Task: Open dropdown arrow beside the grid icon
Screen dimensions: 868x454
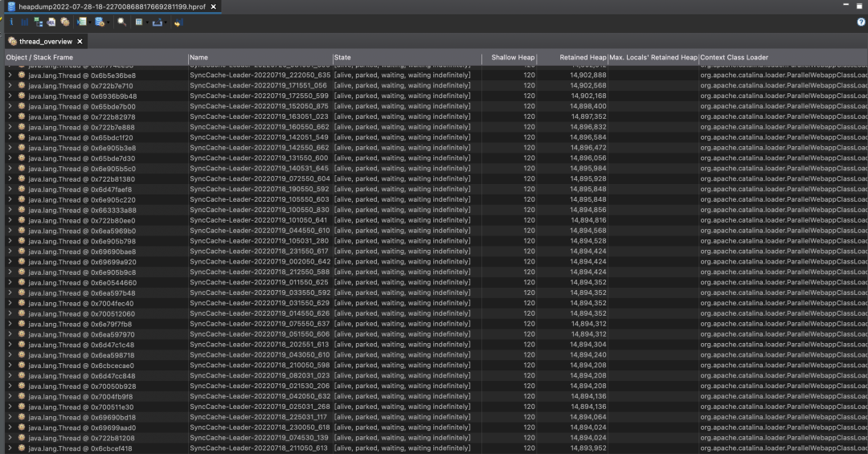Action: click(x=147, y=22)
